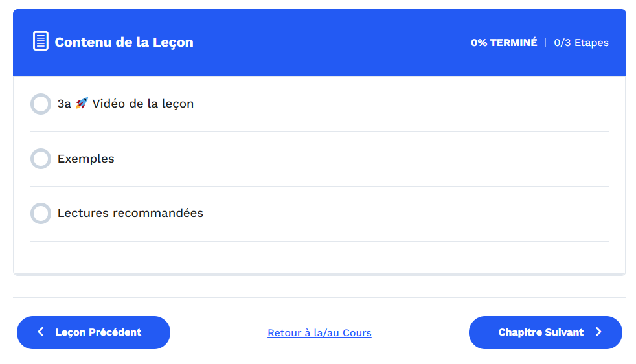Click the rocket emoji beside 3a

coord(82,103)
